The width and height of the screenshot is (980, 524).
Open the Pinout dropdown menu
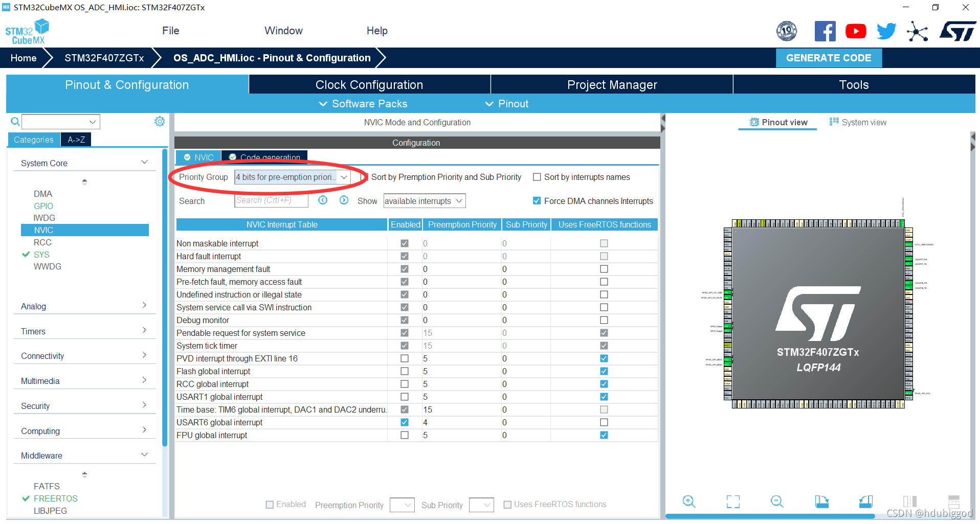506,104
